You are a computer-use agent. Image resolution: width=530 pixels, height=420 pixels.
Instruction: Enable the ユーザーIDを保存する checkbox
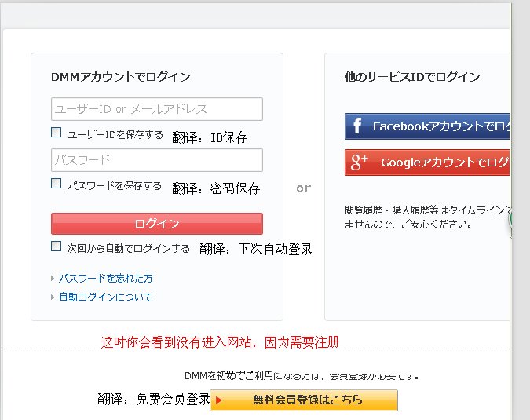pyautogui.click(x=57, y=133)
